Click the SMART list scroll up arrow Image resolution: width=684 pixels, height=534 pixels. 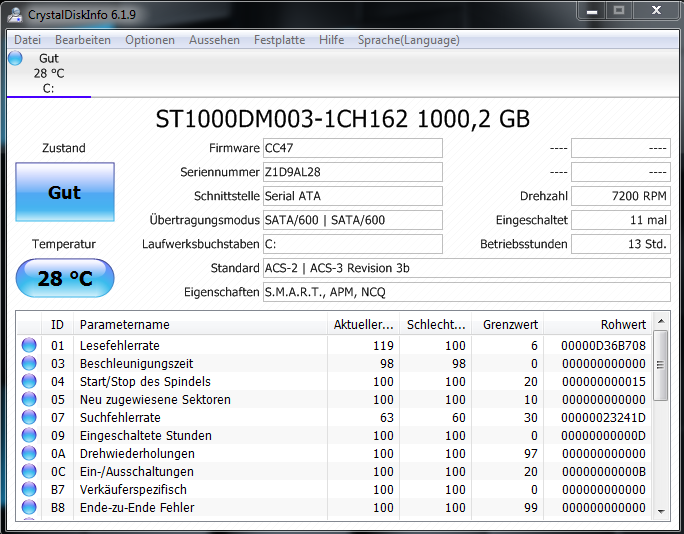(661, 322)
